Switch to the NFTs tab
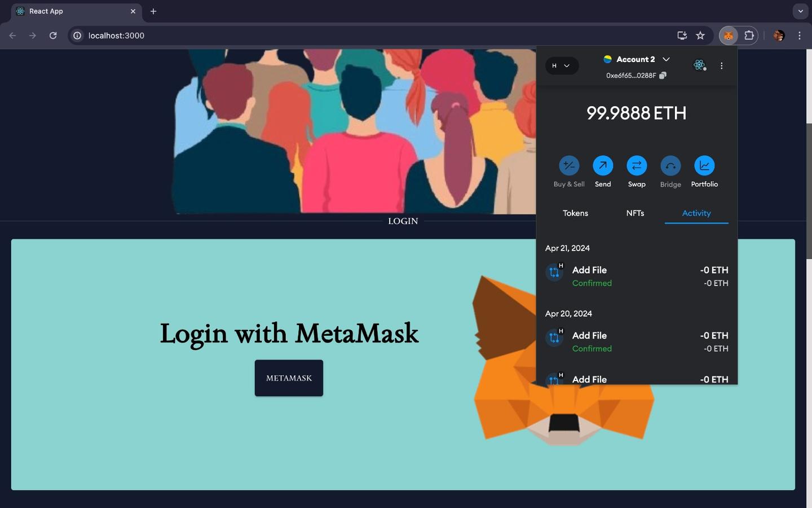The height and width of the screenshot is (508, 812). tap(635, 213)
